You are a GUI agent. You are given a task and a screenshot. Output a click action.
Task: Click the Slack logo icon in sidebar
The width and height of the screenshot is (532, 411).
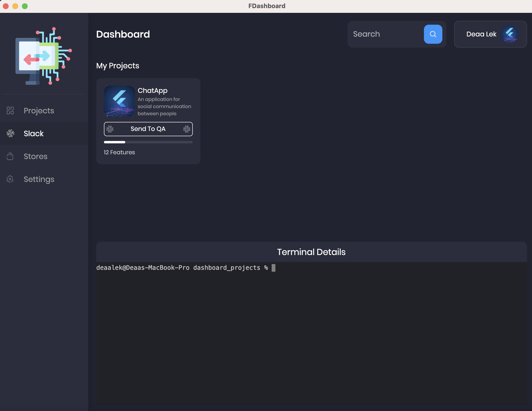[x=10, y=133]
